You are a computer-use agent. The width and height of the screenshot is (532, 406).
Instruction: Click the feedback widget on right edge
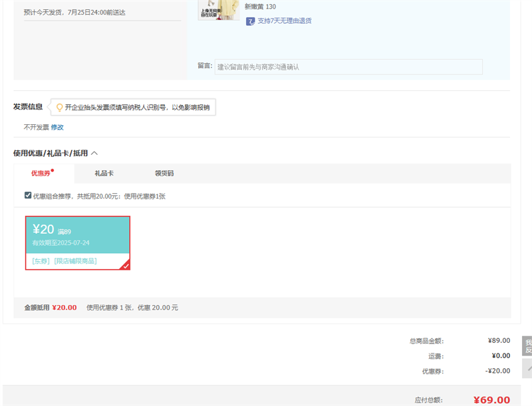(527, 346)
